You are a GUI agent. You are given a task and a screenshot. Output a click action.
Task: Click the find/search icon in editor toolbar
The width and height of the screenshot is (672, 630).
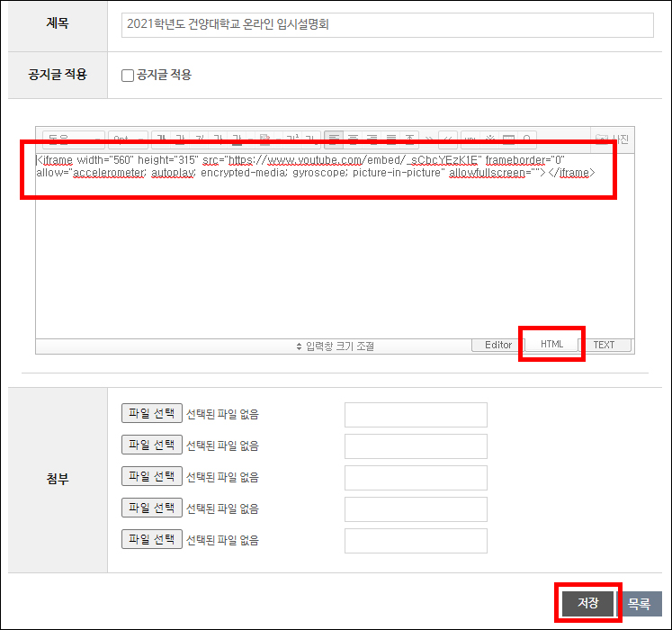tap(527, 139)
